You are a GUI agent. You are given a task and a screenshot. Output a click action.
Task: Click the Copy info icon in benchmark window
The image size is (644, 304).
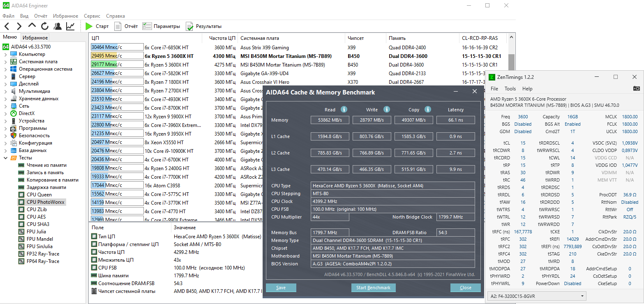(427, 109)
